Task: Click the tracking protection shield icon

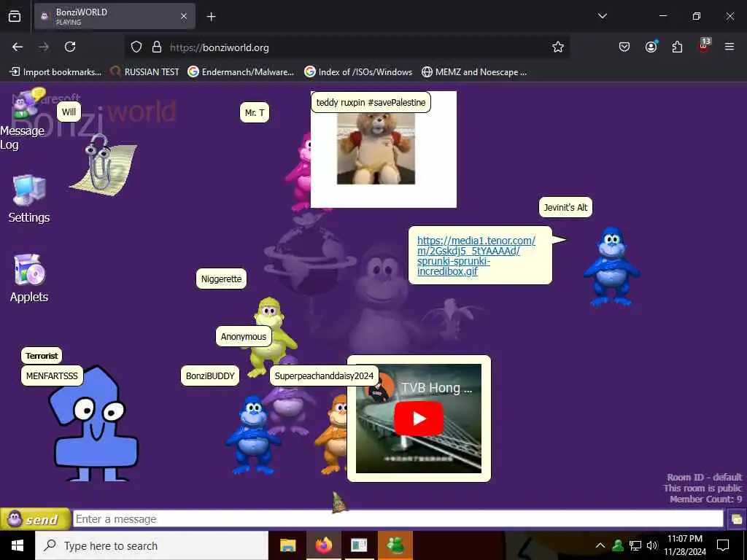Action: (x=136, y=47)
